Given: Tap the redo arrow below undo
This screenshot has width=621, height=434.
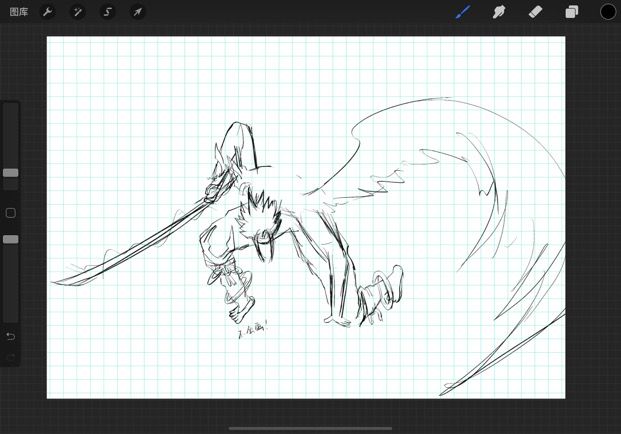Looking at the screenshot, I should coord(11,358).
